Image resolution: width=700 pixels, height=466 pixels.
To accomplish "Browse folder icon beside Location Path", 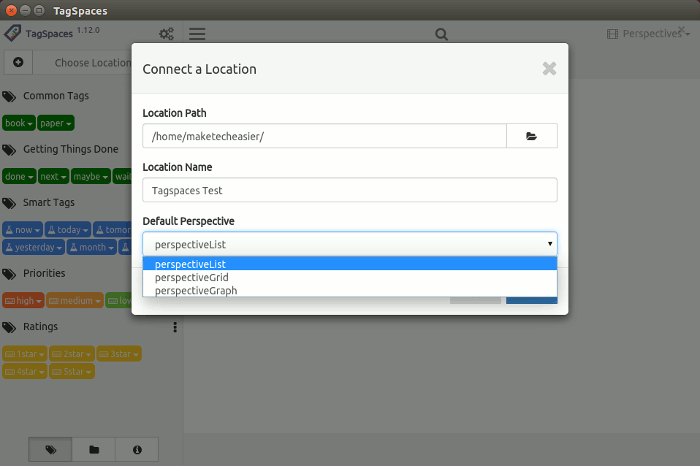I will (532, 136).
